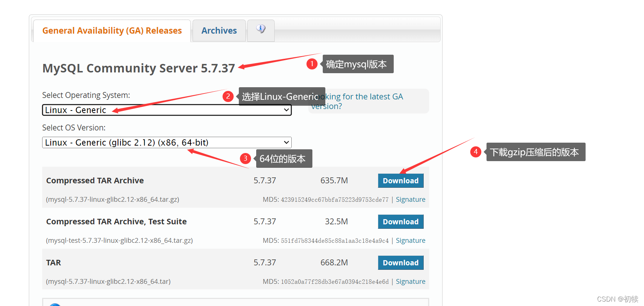Open Signature link for the .tar file
644x306 pixels.
410,282
